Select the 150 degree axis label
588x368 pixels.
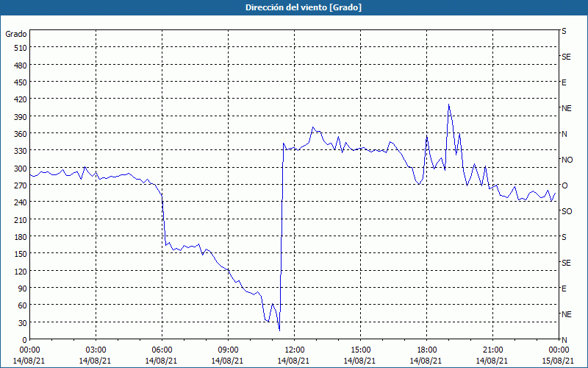[x=21, y=254]
